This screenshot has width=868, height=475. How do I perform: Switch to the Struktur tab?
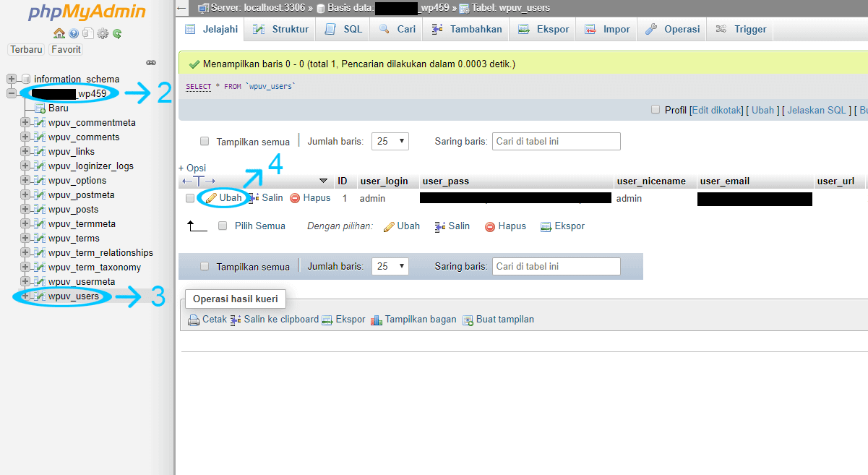280,29
